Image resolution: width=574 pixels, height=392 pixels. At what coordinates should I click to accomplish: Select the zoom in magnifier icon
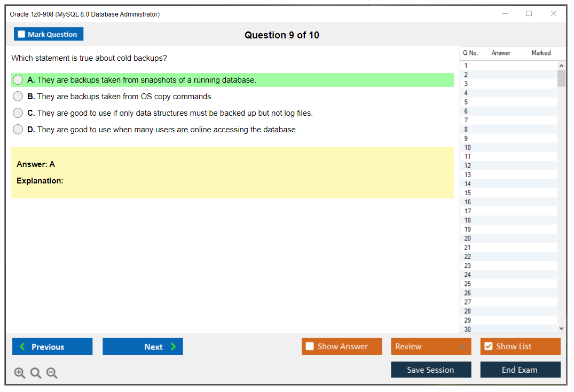[19, 373]
